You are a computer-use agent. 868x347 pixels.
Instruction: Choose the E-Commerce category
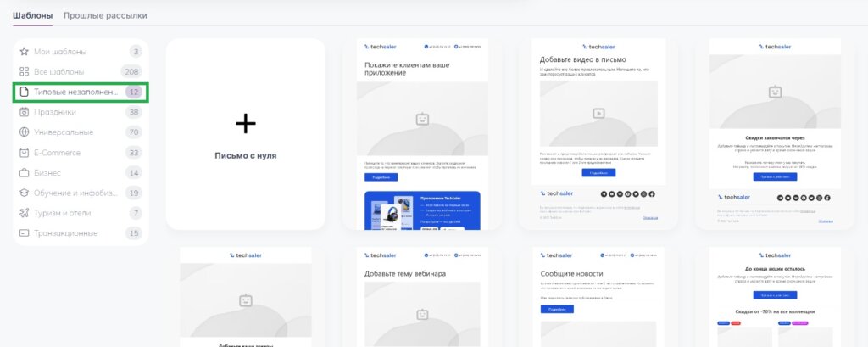[81, 153]
